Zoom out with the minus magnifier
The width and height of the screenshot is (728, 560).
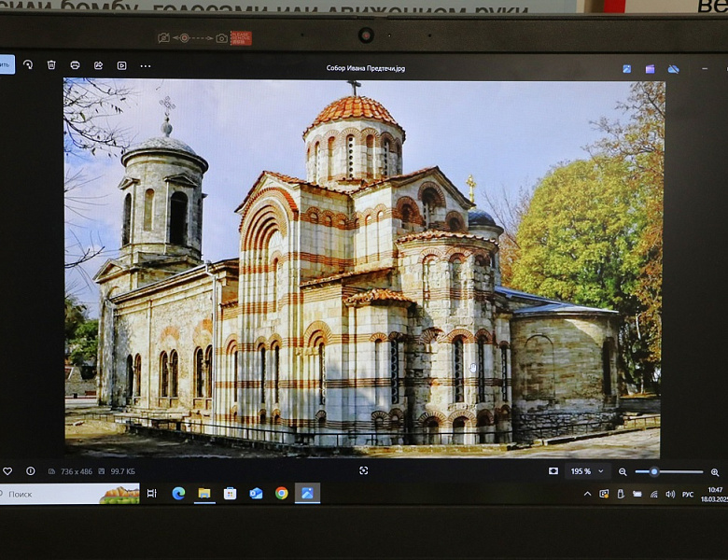(x=623, y=472)
